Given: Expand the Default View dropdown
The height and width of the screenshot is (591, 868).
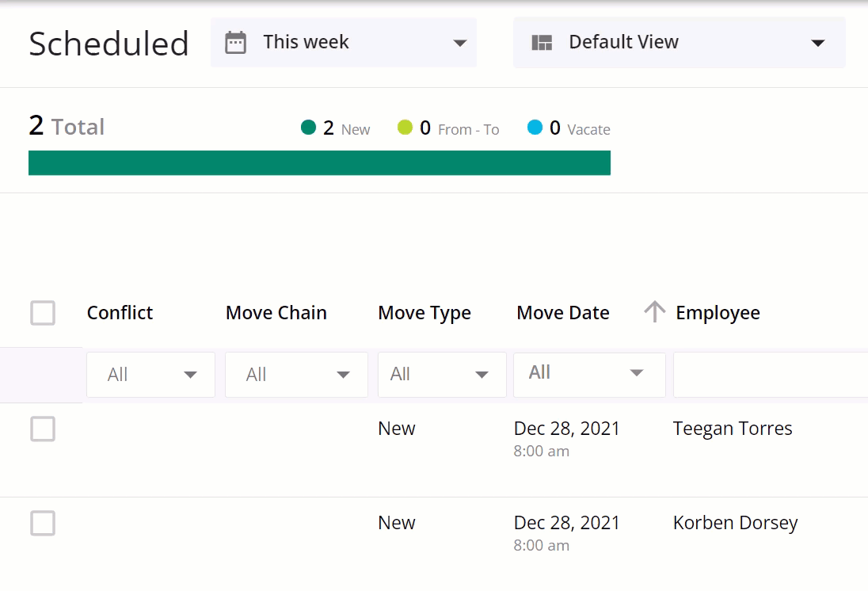Looking at the screenshot, I should tap(680, 43).
